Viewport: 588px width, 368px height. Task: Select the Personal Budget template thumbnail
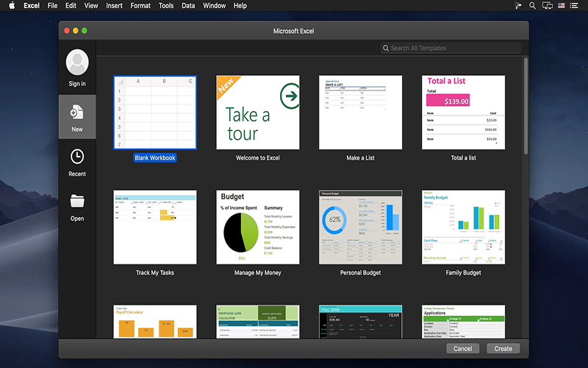(x=360, y=227)
